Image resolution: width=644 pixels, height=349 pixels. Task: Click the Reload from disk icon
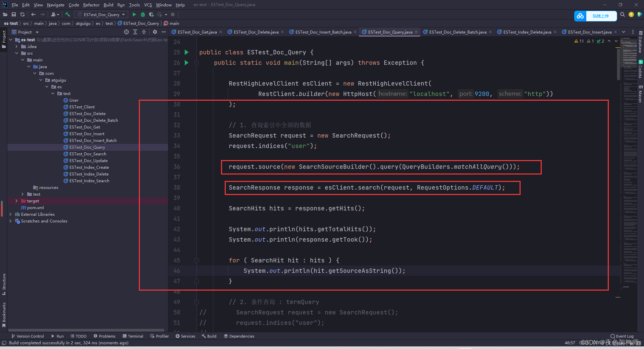click(x=22, y=14)
